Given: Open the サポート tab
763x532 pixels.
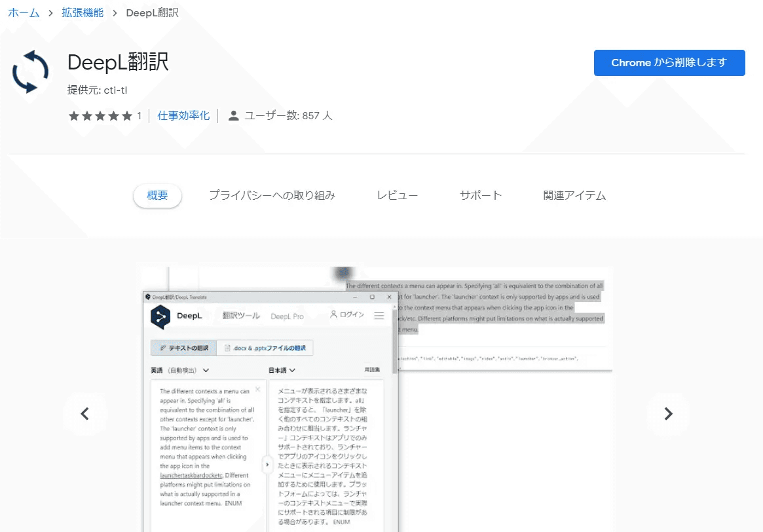Looking at the screenshot, I should [480, 196].
